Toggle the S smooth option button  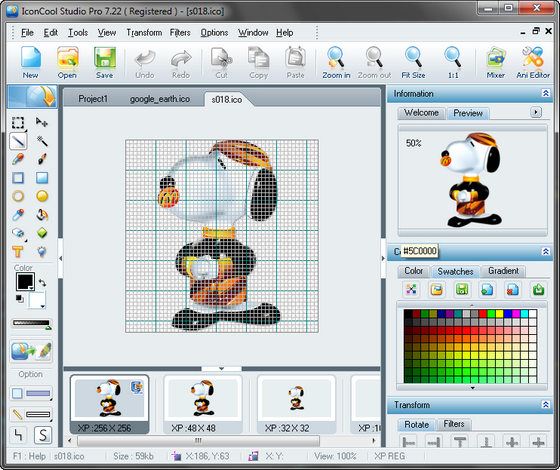(43, 435)
